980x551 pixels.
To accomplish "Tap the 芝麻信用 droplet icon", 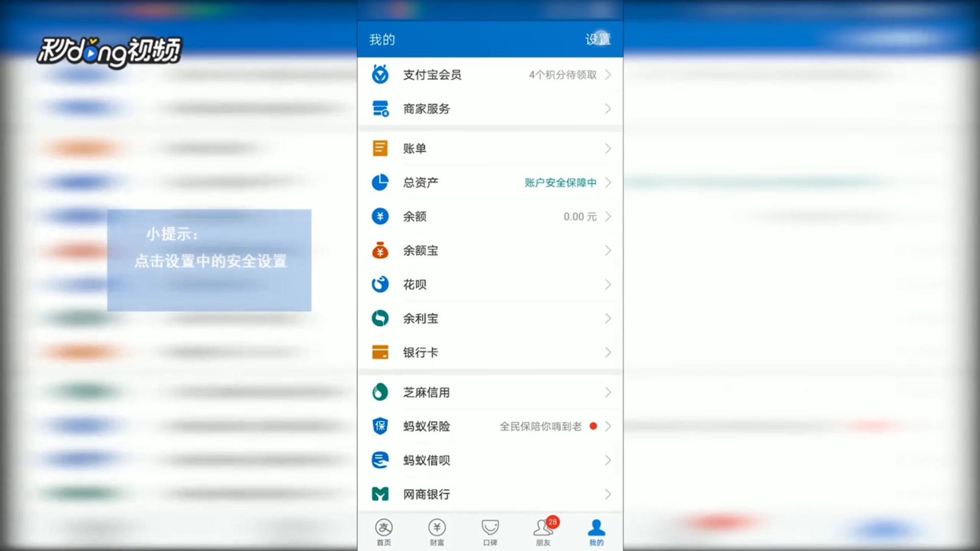I will pyautogui.click(x=380, y=392).
